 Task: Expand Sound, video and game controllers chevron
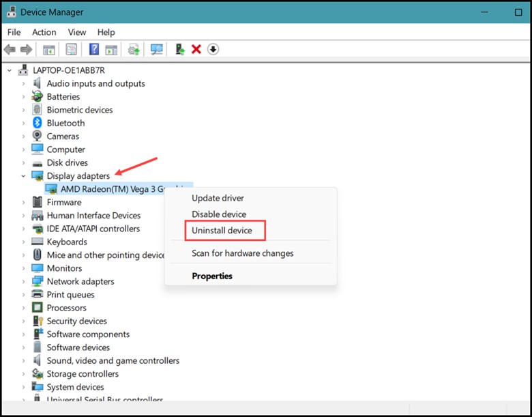coord(23,360)
